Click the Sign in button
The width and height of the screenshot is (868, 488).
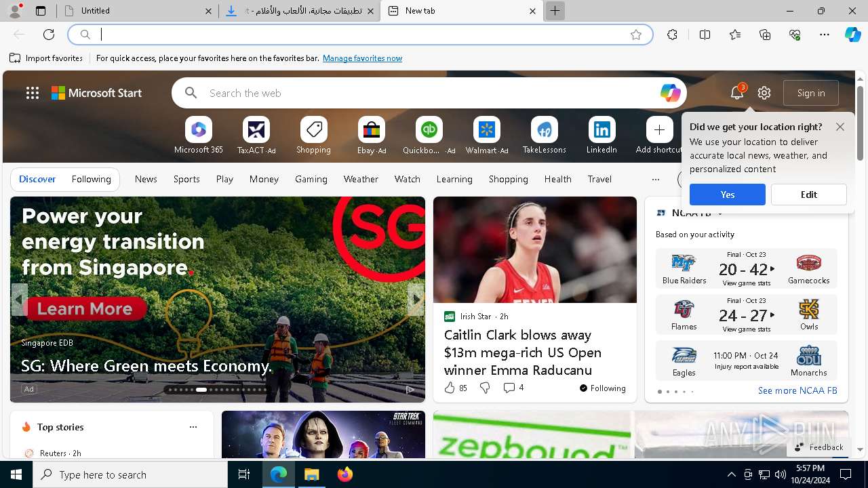click(x=811, y=93)
